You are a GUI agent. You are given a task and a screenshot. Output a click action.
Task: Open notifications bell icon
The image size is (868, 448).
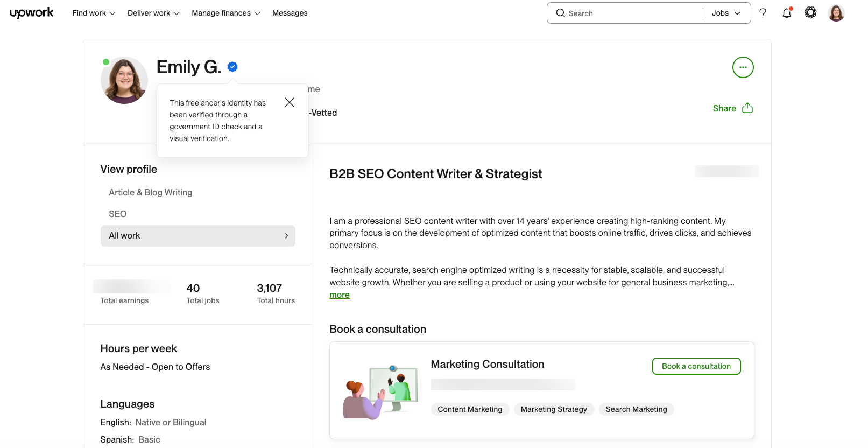(787, 13)
